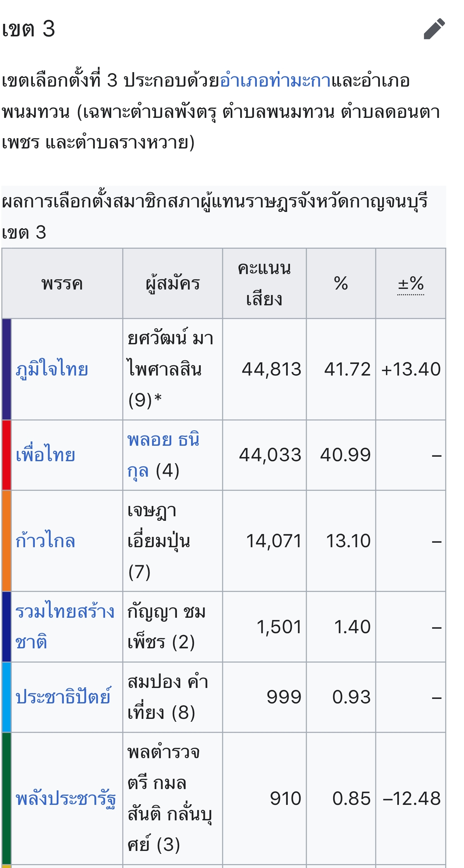
Task: Click the light blue ประชาธิปัตย์ color bar
Action: point(7,697)
